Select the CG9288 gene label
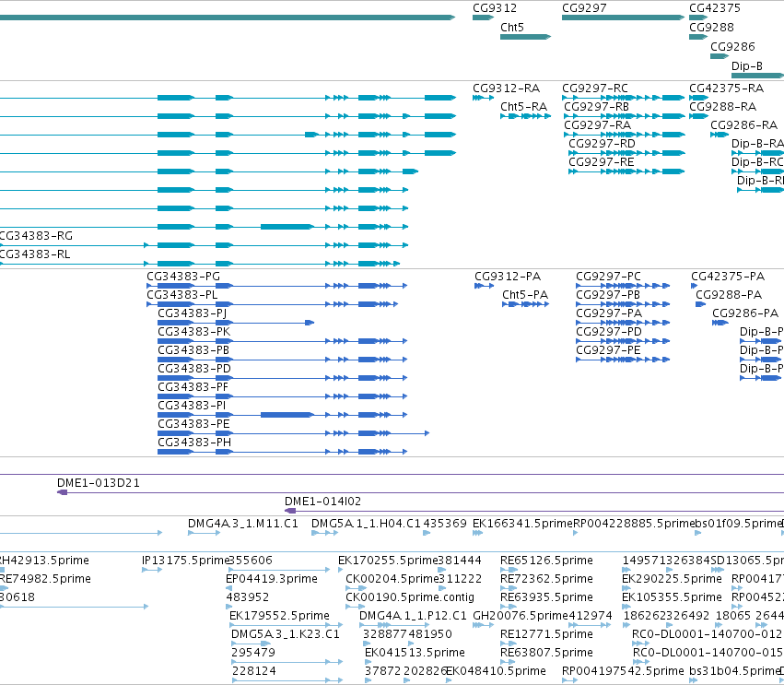 point(711,28)
